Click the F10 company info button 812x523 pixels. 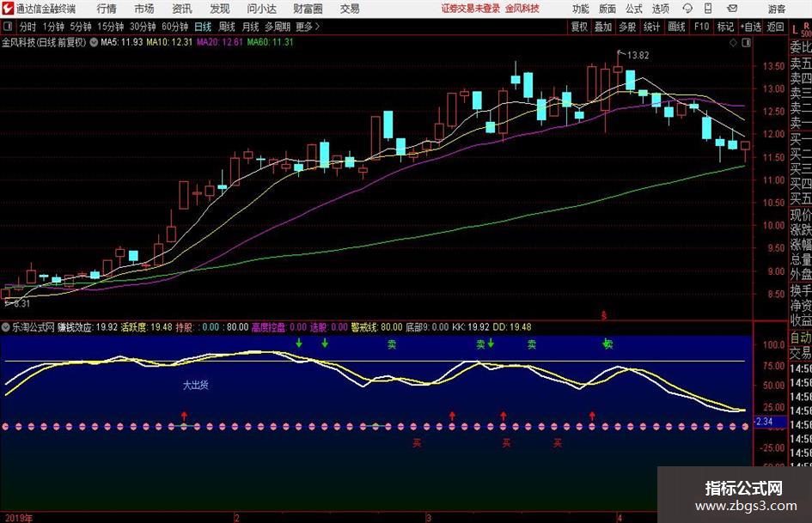tap(701, 27)
